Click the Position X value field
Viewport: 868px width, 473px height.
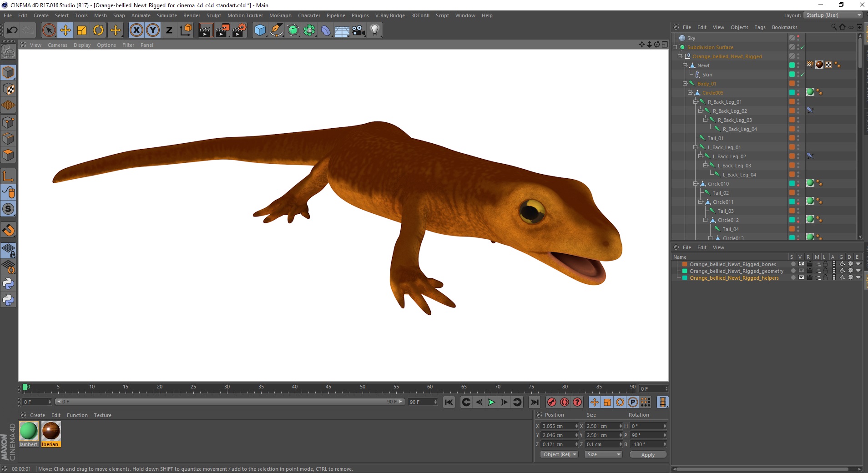pyautogui.click(x=560, y=426)
